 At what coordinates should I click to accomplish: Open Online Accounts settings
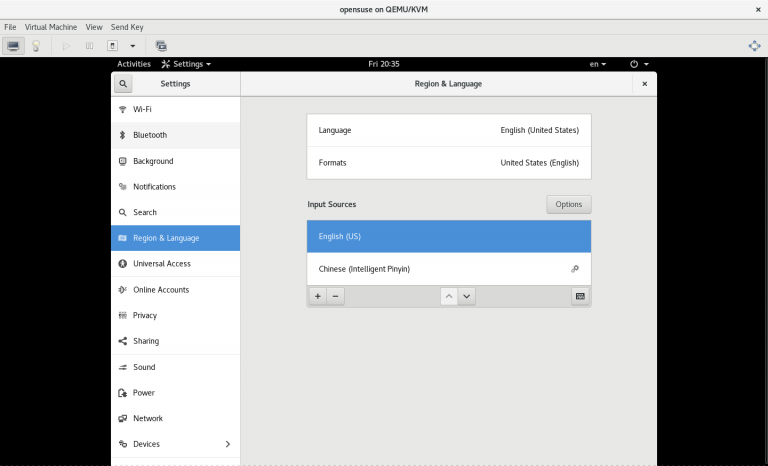point(175,290)
